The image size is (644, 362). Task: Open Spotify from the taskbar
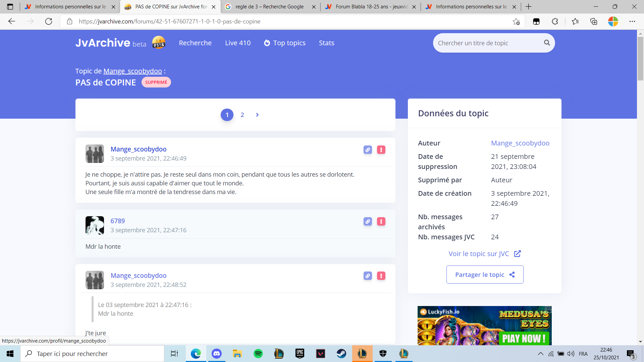click(x=258, y=354)
